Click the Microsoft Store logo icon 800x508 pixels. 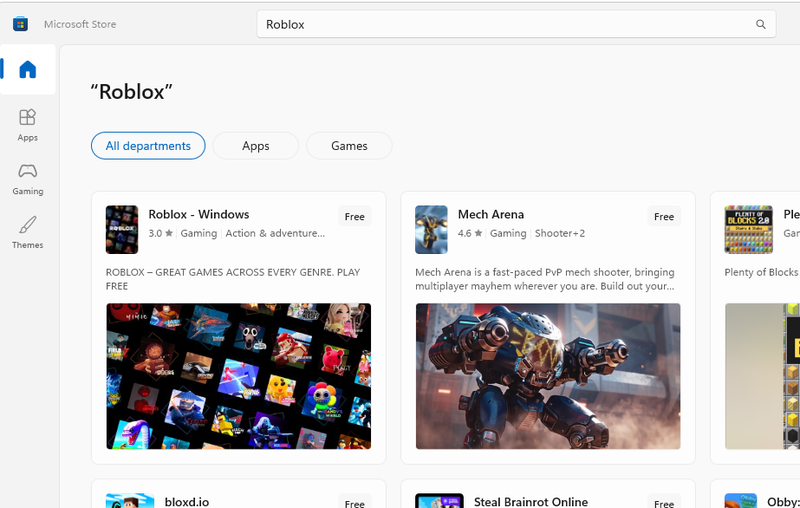20,24
